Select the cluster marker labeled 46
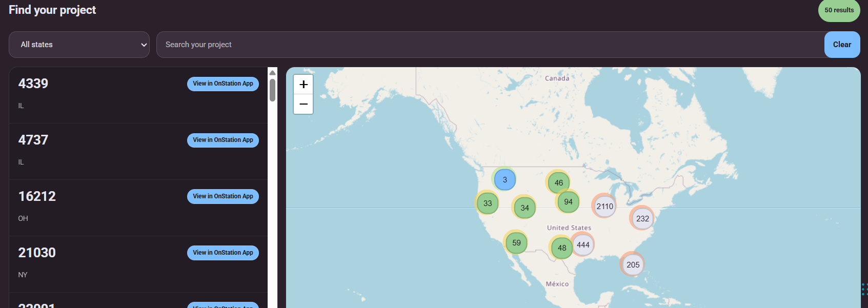This screenshot has height=308, width=868. coord(558,183)
